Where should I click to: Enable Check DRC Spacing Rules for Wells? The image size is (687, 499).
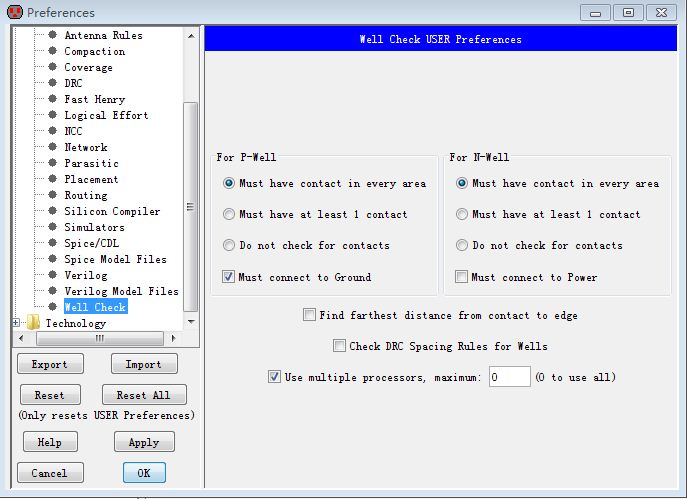pos(339,346)
